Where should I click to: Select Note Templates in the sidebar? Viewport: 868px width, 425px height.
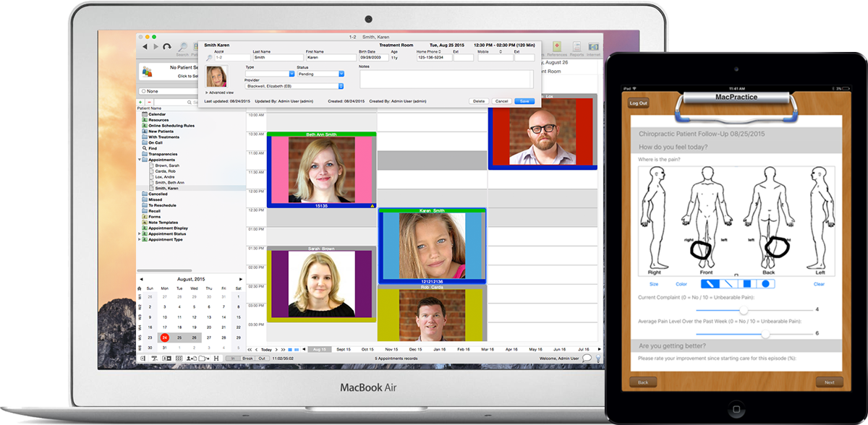click(x=163, y=223)
